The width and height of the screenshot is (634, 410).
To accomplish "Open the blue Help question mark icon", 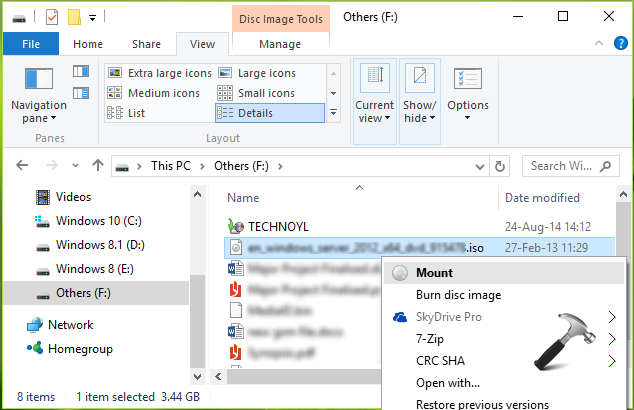I will click(620, 43).
